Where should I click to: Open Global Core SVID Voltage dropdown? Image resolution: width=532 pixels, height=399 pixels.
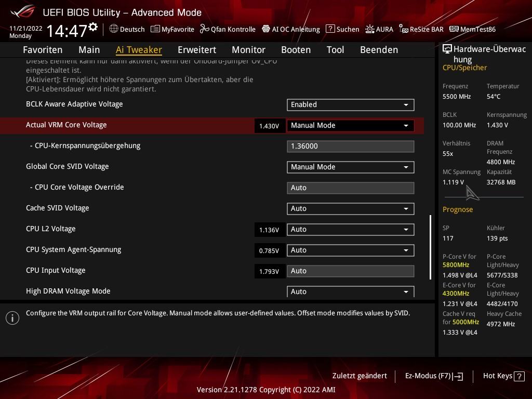click(351, 167)
